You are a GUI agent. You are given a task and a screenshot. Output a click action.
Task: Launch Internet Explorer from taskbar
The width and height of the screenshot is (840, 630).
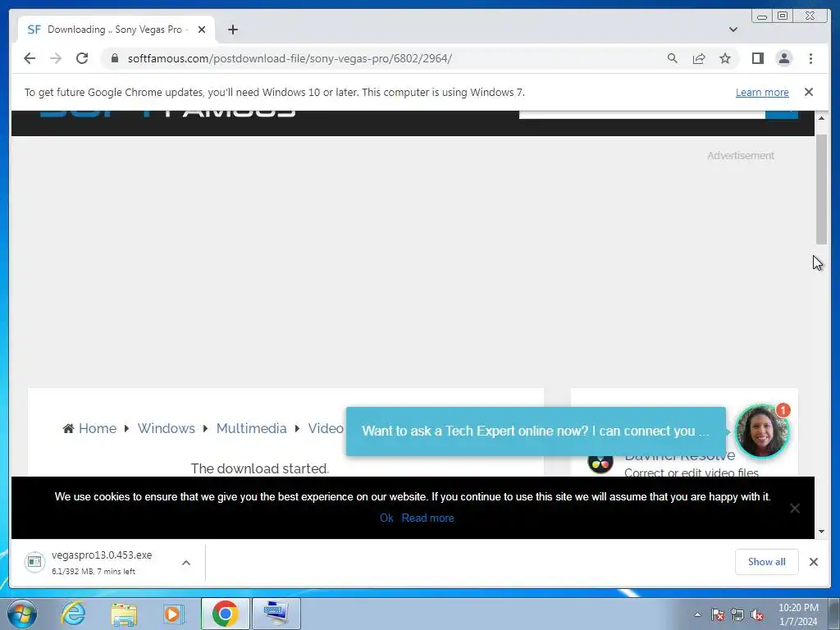(x=73, y=614)
